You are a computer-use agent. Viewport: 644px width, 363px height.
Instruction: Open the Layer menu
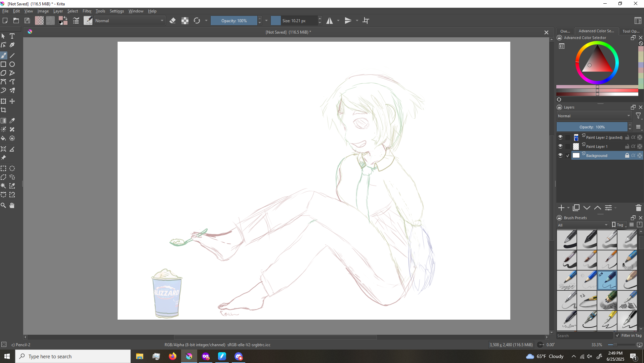pyautogui.click(x=58, y=11)
